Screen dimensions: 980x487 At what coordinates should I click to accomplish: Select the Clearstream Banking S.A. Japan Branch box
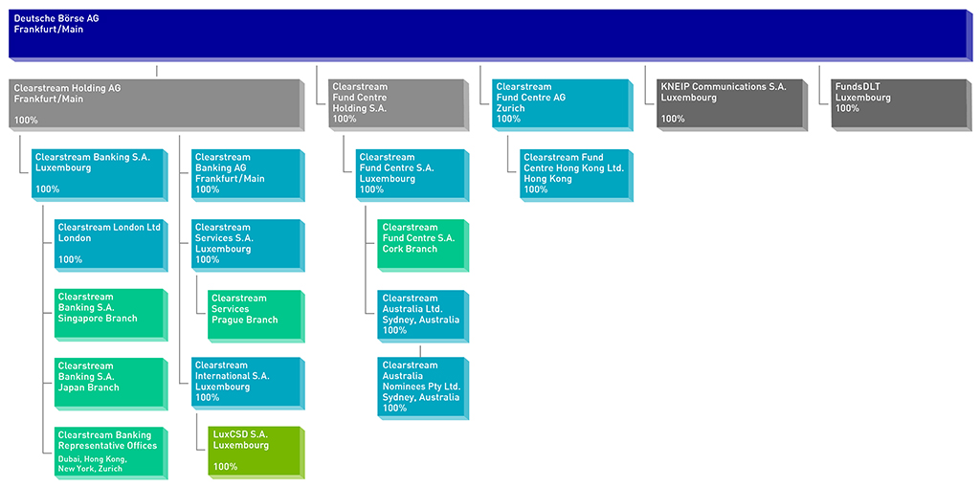pyautogui.click(x=111, y=384)
